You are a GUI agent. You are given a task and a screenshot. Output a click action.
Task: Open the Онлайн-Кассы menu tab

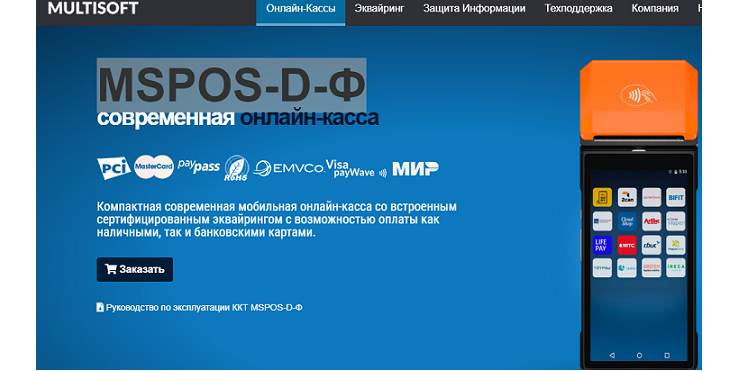point(301,12)
